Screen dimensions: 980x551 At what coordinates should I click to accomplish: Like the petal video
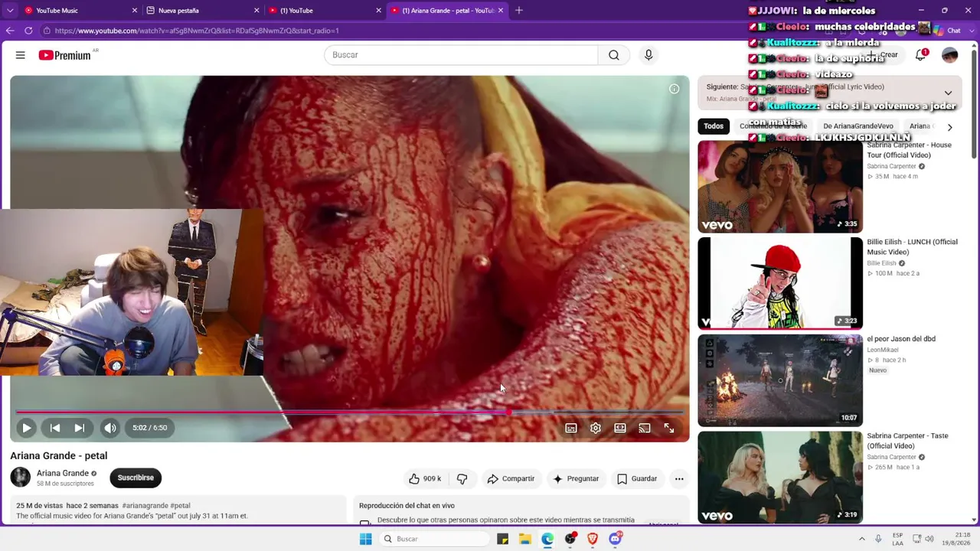[425, 479]
